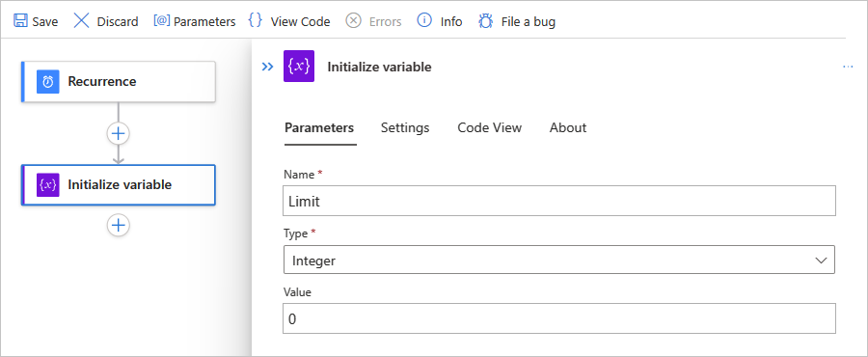Click the purple variable icon in panel header
The height and width of the screenshot is (357, 868).
click(299, 67)
